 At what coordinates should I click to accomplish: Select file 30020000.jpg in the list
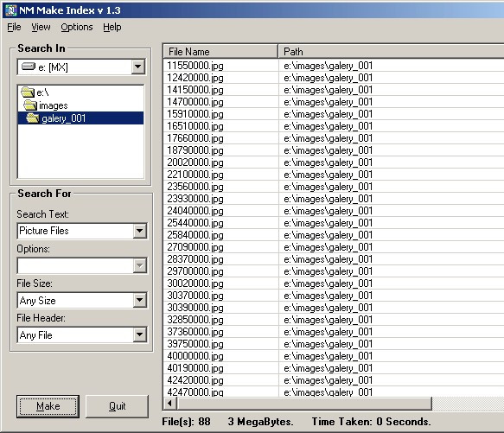tap(195, 283)
